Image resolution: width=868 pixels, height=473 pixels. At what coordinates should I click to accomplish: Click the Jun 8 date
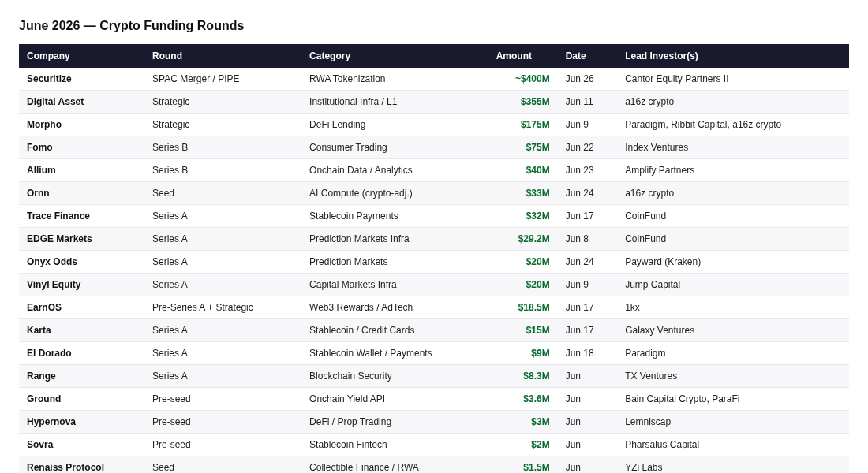(577, 239)
